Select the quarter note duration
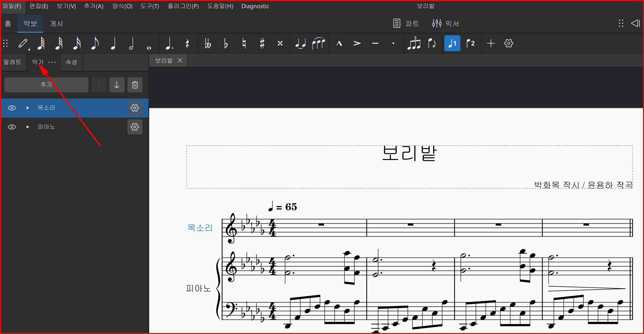 pyautogui.click(x=113, y=43)
